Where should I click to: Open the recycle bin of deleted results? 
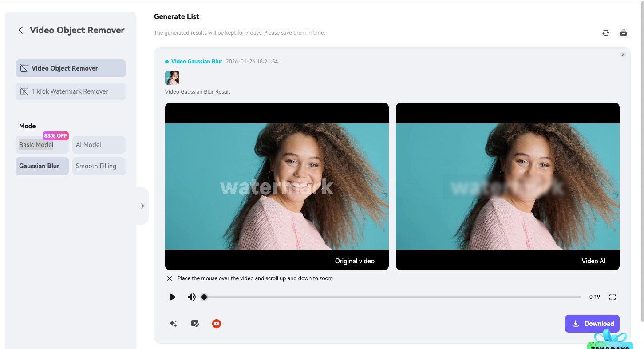tap(623, 32)
